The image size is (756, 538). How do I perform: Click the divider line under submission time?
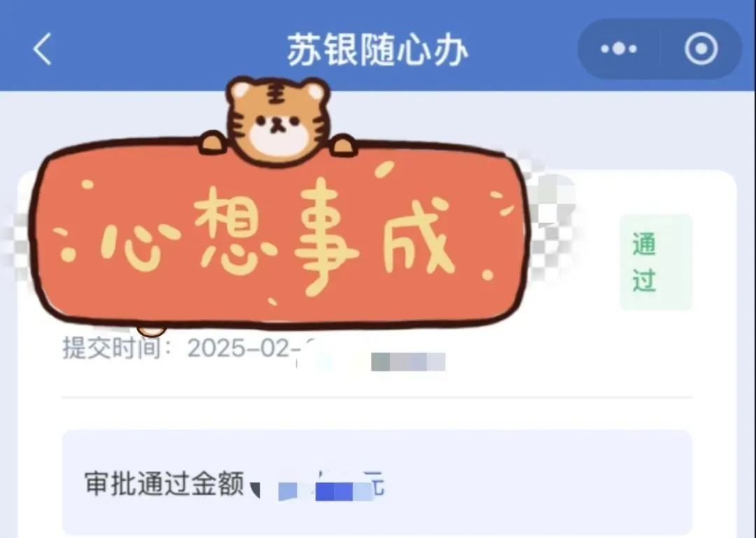click(x=377, y=398)
